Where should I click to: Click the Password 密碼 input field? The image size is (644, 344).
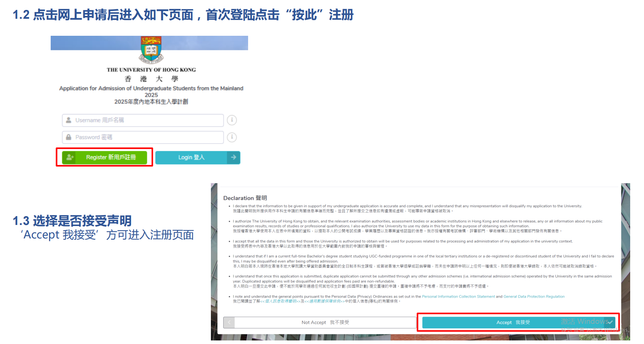(x=143, y=137)
